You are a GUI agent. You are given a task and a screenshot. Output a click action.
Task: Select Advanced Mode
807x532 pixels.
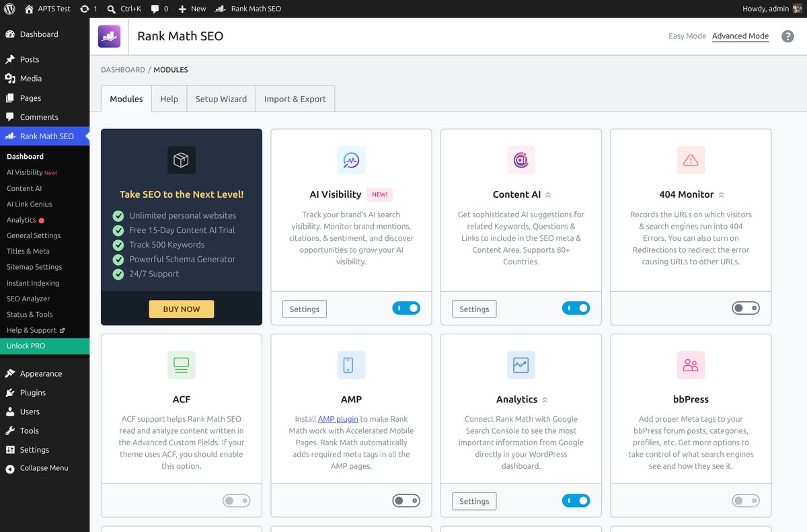[740, 36]
